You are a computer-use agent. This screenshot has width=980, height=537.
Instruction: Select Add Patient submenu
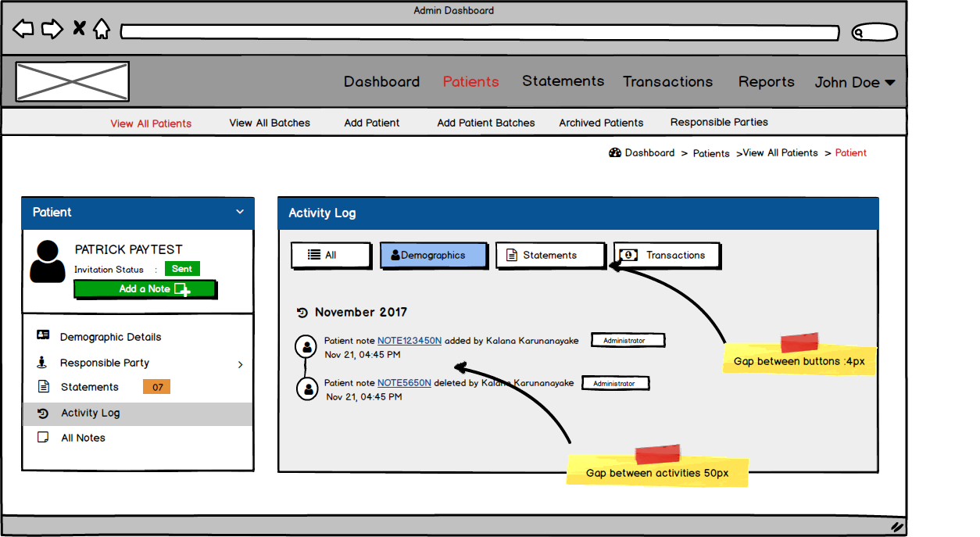[x=372, y=123]
